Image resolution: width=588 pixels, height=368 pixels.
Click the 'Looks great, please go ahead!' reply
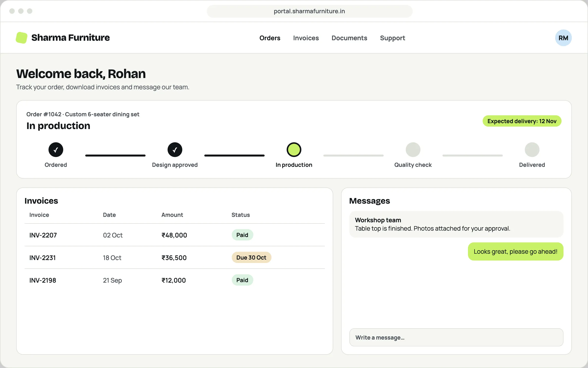pos(515,251)
